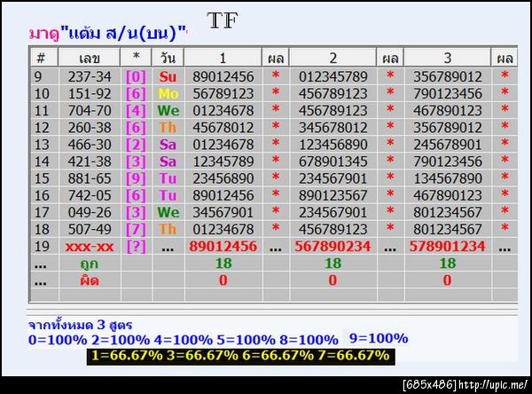532x394 pixels.
Task: Click the number "507-49"
Action: click(90, 230)
